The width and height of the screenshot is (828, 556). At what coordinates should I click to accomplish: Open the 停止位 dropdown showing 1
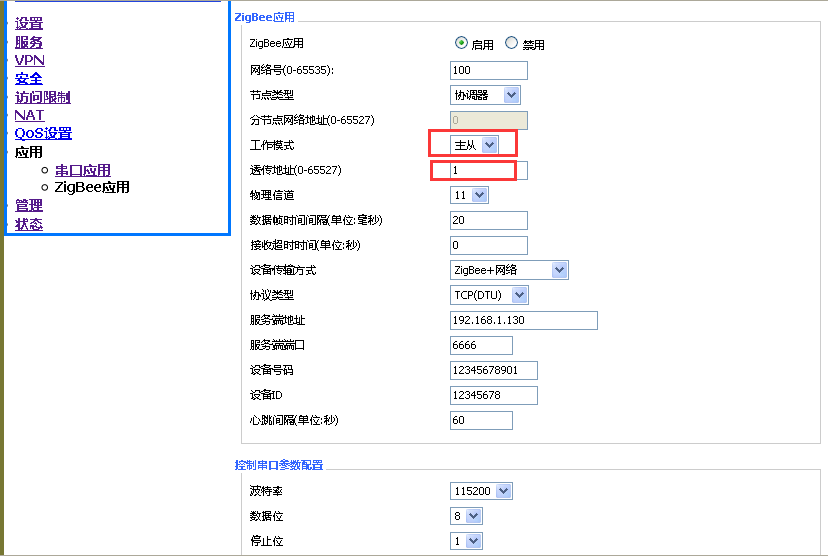[x=466, y=541]
